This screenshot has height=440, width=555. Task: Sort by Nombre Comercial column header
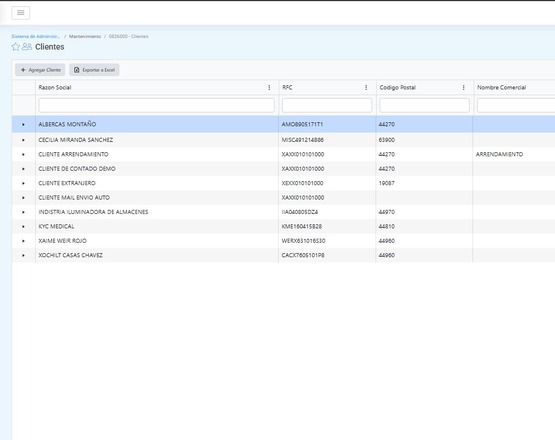tap(501, 87)
